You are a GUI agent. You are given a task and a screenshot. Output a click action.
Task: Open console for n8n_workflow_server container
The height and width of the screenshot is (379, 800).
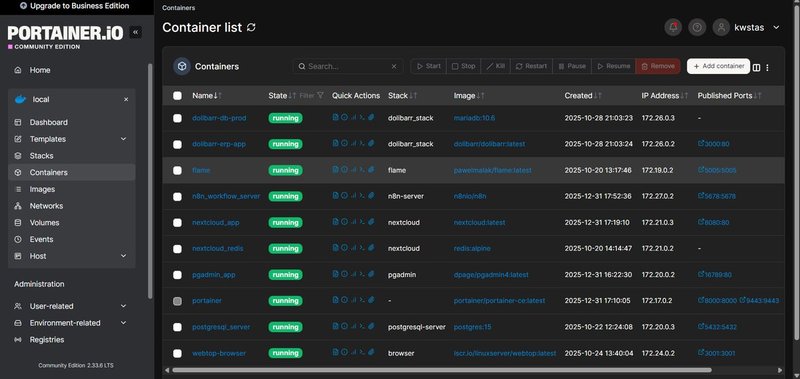[x=362, y=195]
